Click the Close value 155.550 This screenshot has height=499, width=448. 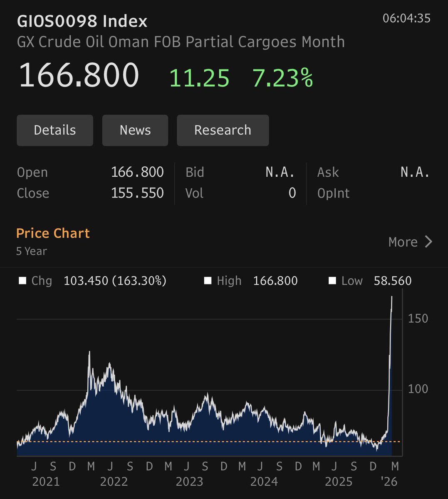(137, 193)
